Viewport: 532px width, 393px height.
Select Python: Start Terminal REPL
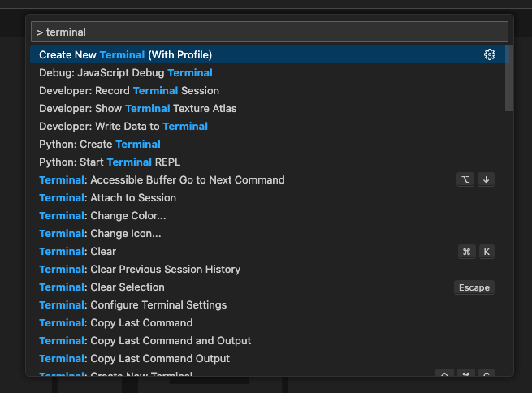(270, 162)
